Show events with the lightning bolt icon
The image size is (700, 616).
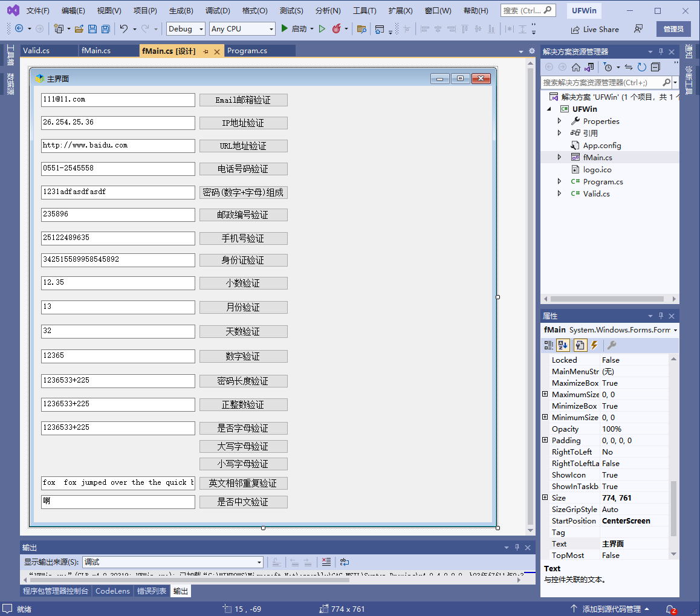[x=594, y=345]
